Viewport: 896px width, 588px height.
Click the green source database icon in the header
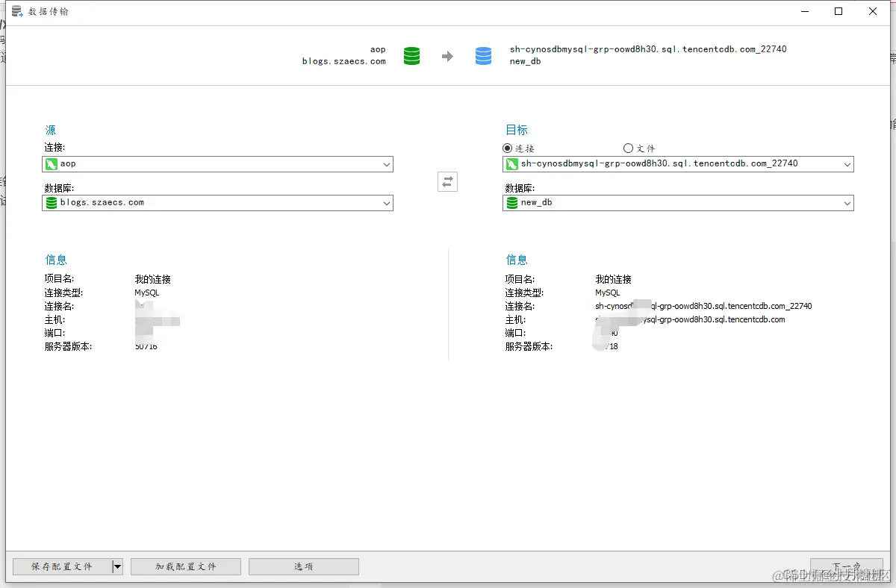pos(411,55)
